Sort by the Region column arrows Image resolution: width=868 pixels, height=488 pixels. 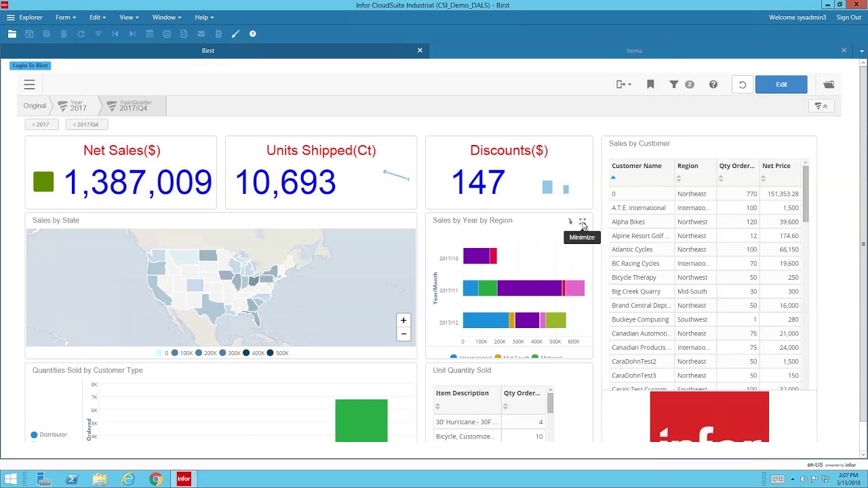(679, 178)
